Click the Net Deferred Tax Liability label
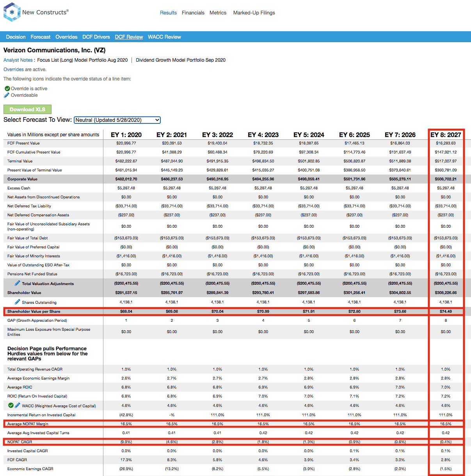The height and width of the screenshot is (476, 471). [x=29, y=206]
